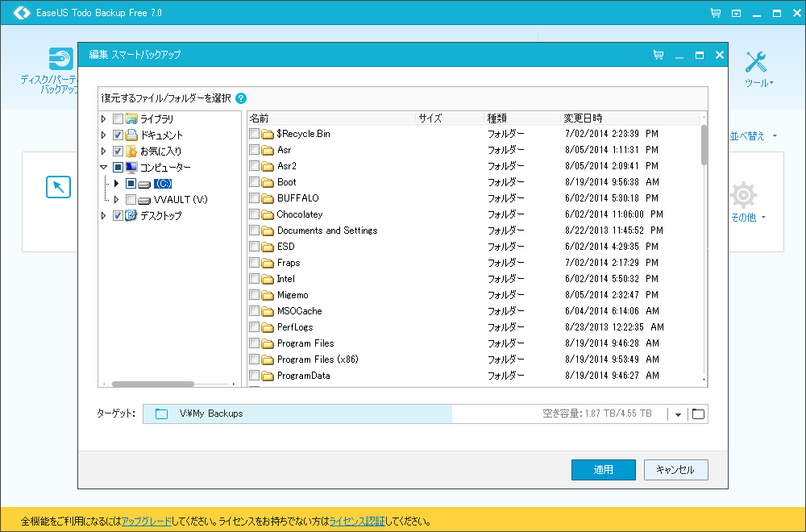Click the EaseUS logo icon
The width and height of the screenshot is (806, 532).
pos(22,13)
